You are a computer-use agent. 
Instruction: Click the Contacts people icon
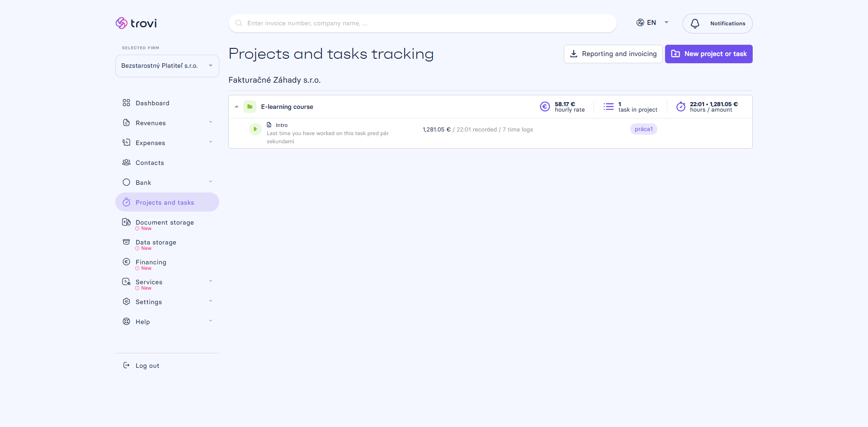point(126,163)
